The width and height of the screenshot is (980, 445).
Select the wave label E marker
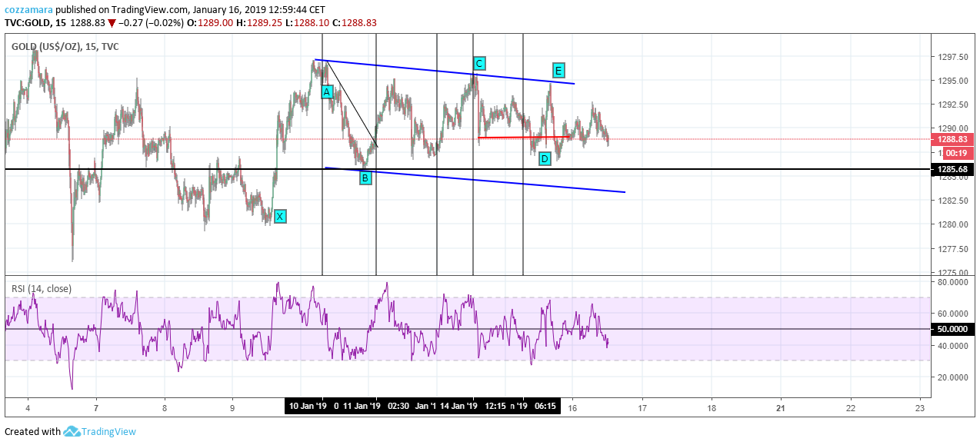[558, 71]
